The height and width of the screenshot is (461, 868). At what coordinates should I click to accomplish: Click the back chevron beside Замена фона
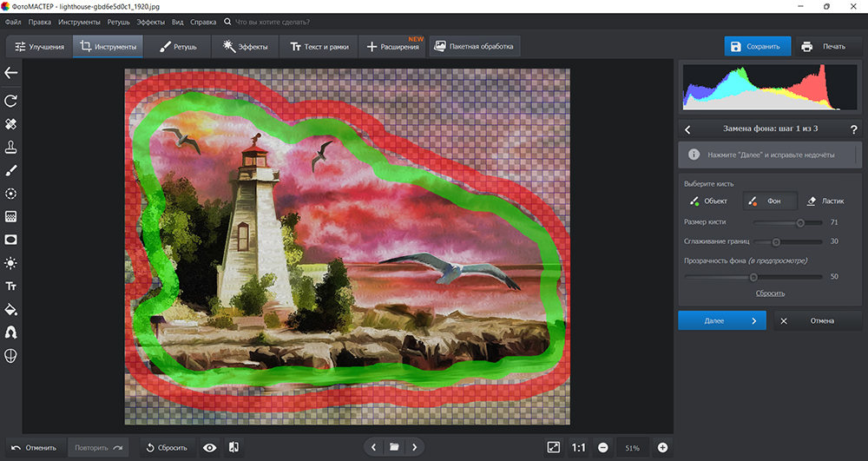click(x=687, y=129)
